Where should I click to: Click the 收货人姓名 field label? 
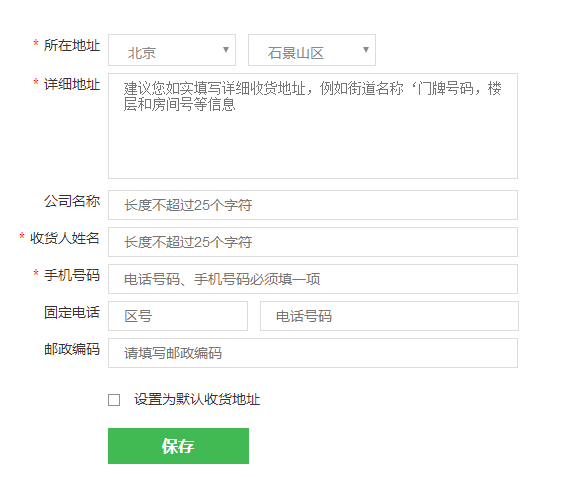65,238
